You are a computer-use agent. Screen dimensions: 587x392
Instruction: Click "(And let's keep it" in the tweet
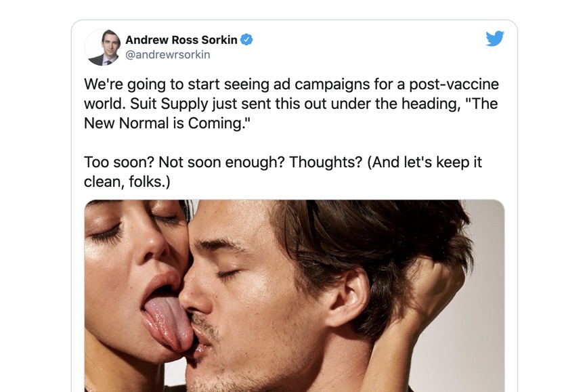tap(425, 162)
